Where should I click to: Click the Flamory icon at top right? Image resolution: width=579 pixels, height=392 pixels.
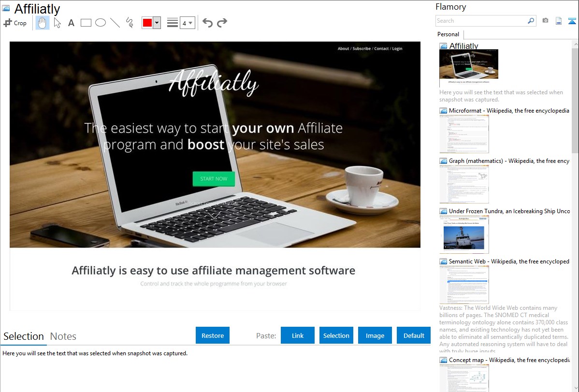pos(572,21)
